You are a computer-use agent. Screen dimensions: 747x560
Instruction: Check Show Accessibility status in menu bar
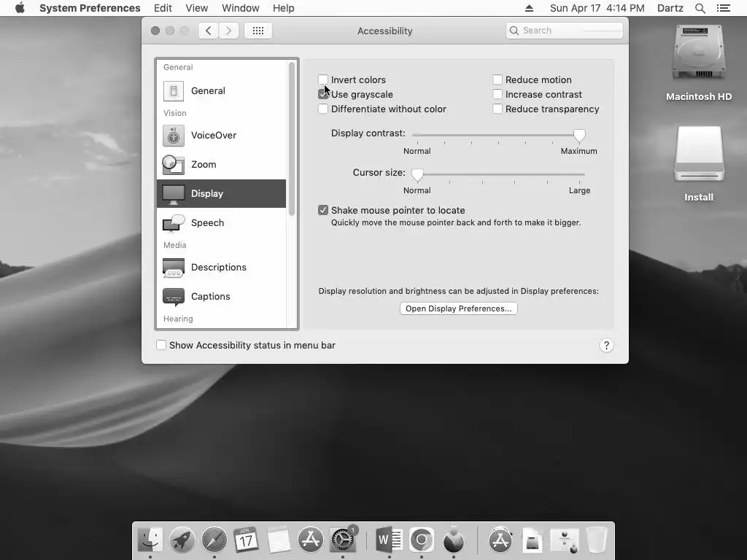[161, 345]
